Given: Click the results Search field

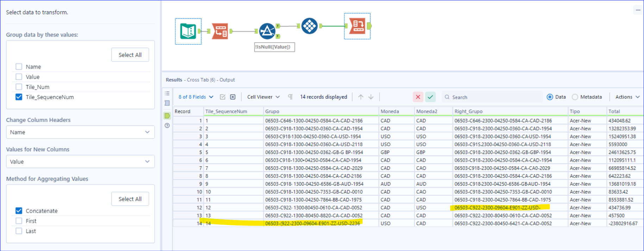Looking at the screenshot, I should tap(493, 97).
